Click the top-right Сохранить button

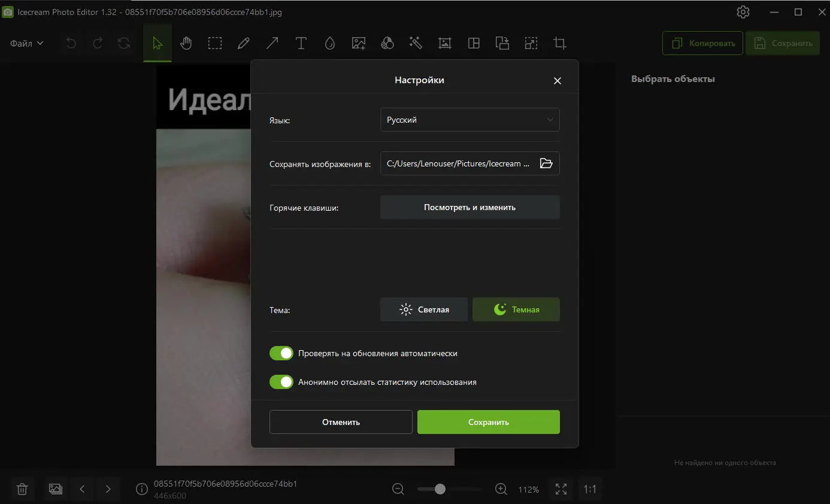pos(783,43)
